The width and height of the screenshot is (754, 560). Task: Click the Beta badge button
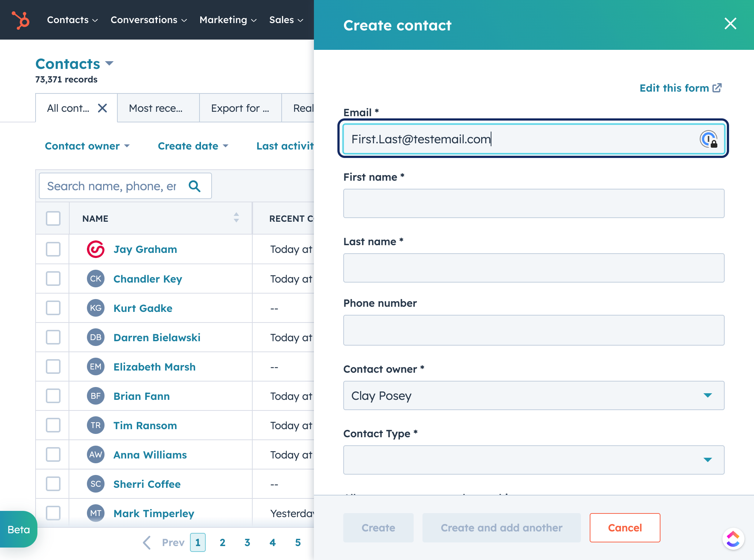pyautogui.click(x=18, y=530)
